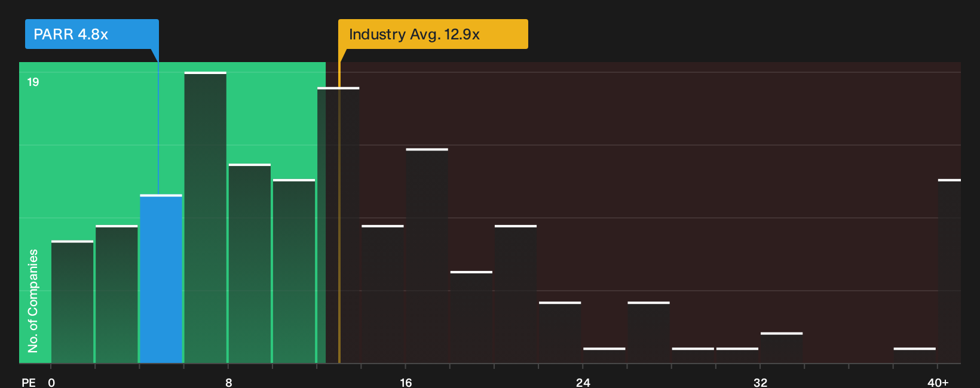Viewport: 980px width, 388px height.
Task: Click the first histogram bar at PE 0
Action: click(72, 301)
